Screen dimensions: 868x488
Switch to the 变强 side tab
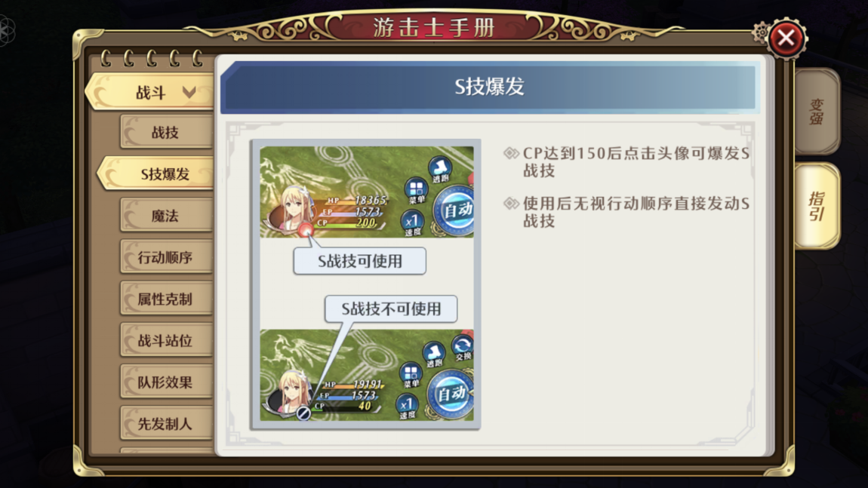[x=817, y=111]
